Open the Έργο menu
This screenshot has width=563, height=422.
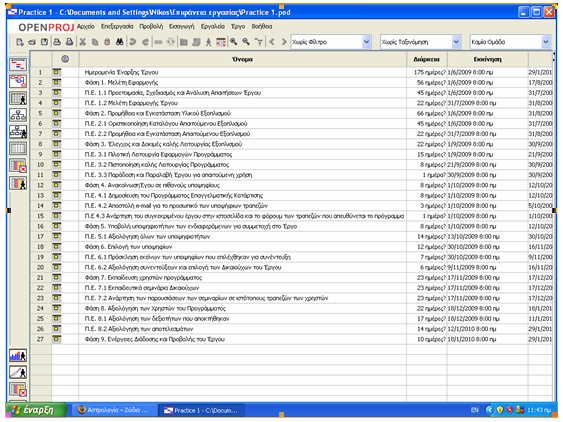click(238, 26)
